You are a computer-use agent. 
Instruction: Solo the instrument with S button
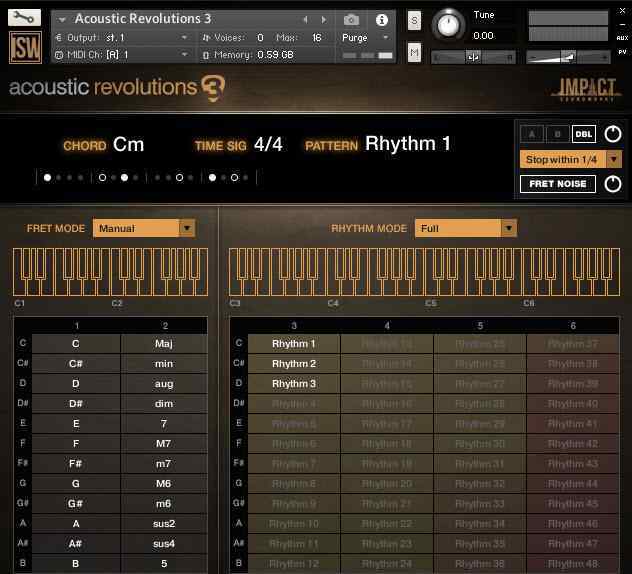tap(414, 20)
